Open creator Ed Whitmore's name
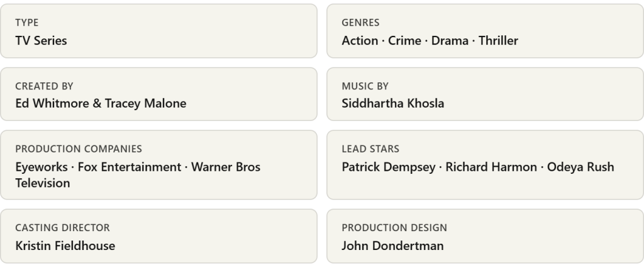Image resolution: width=644 pixels, height=267 pixels. click(x=52, y=104)
